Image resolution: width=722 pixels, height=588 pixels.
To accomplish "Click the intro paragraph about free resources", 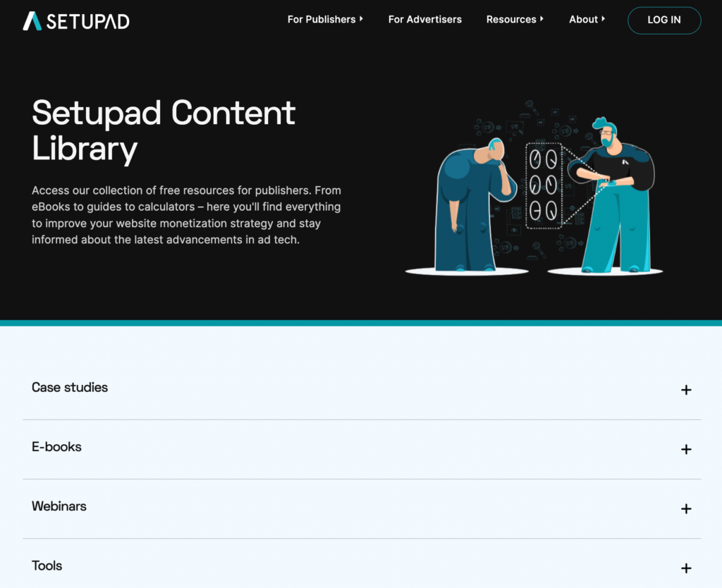I will pos(186,214).
